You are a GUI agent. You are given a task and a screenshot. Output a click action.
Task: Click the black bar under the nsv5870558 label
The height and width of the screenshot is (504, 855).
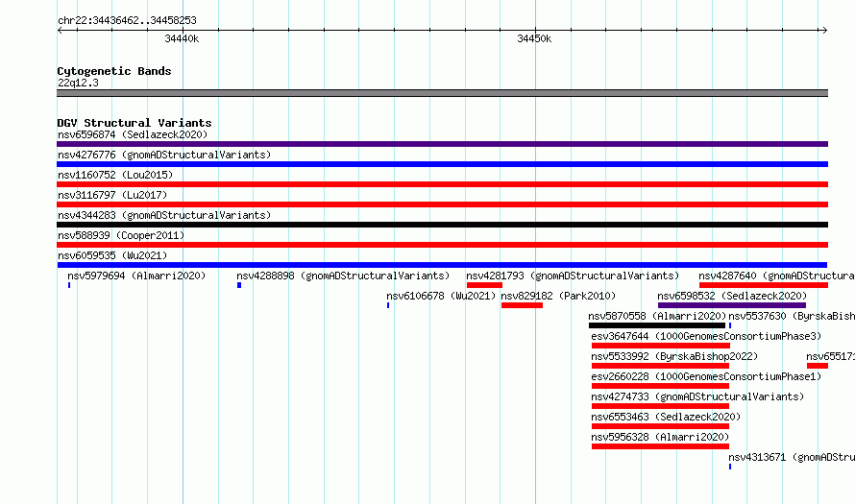[657, 325]
